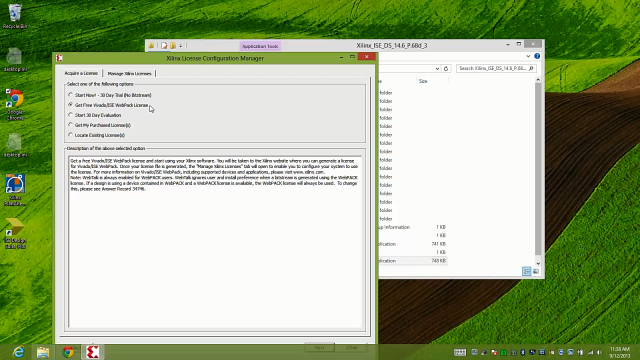Switch Explorer to details view icon
Viewport: 640px width, 360px height.
pyautogui.click(x=527, y=271)
